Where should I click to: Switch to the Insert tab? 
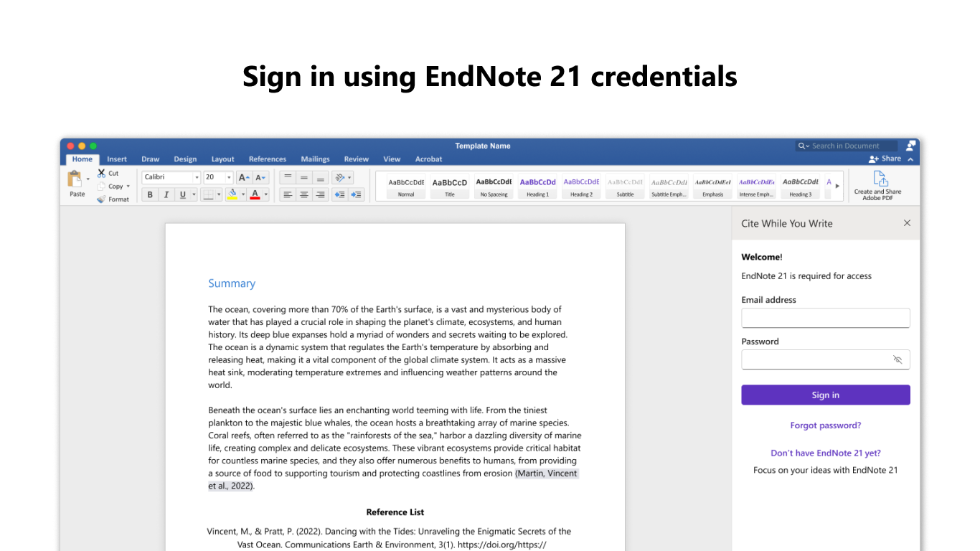click(117, 159)
